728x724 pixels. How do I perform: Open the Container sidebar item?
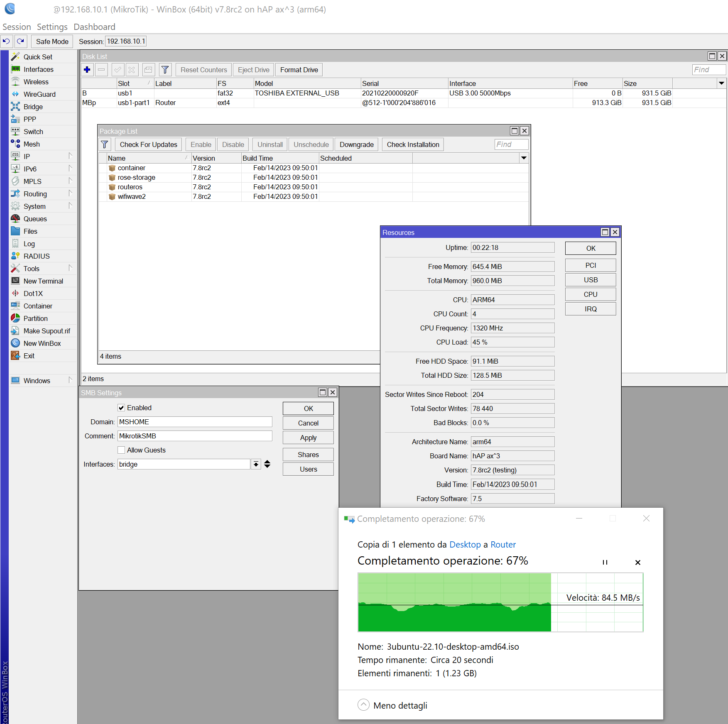point(38,306)
